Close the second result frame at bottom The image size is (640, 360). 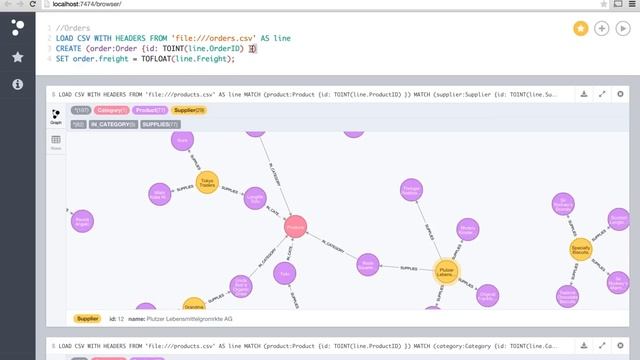[620, 345]
